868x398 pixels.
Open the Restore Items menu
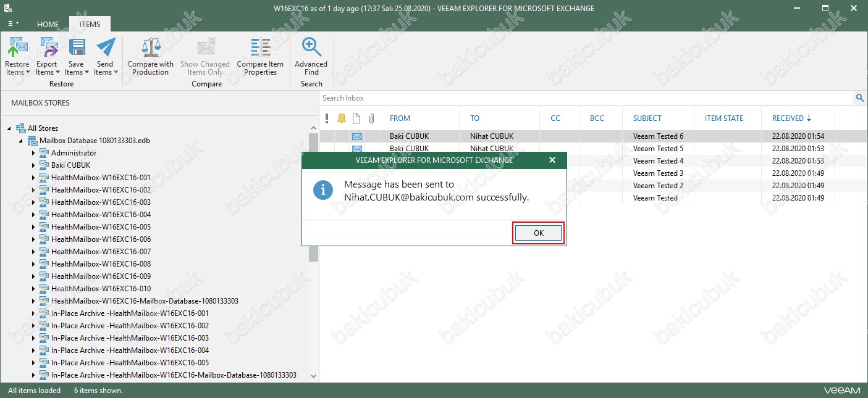click(x=17, y=56)
